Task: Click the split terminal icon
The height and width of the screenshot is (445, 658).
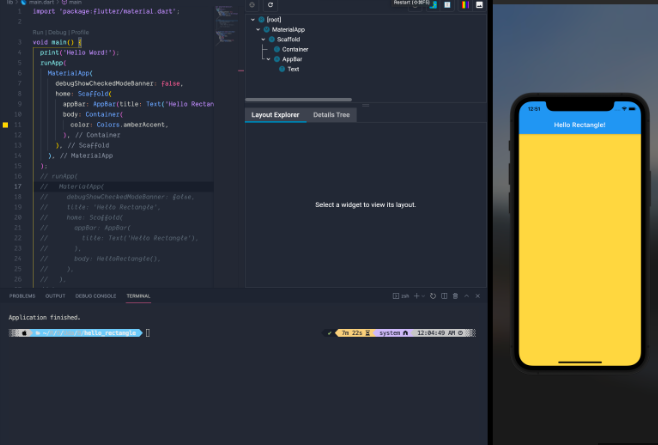Action: (x=444, y=296)
